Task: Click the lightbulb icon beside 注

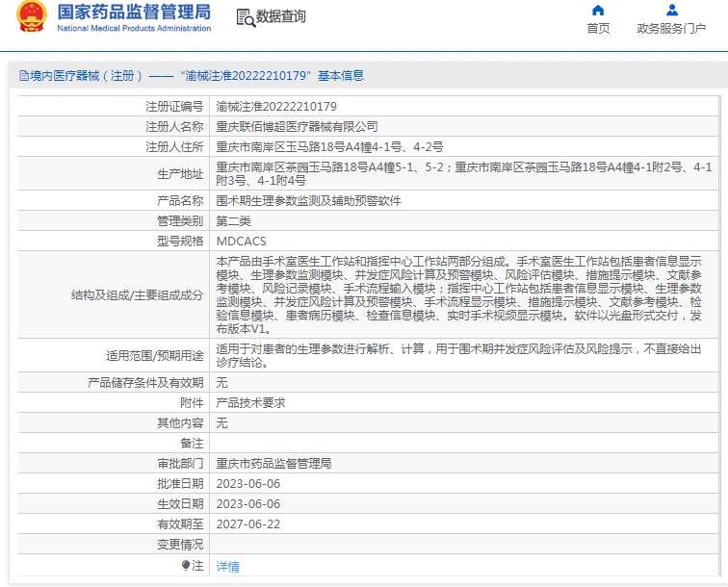Action: [186, 566]
